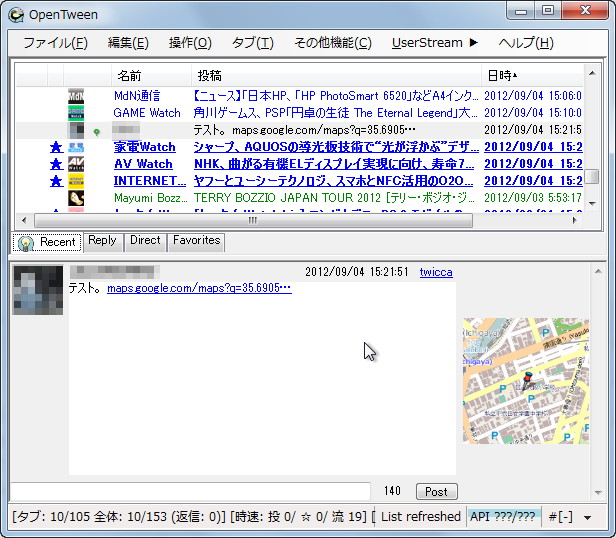Click the pixelated avatar in テスト row
Image resolution: width=616 pixels, height=538 pixels.
tap(76, 130)
